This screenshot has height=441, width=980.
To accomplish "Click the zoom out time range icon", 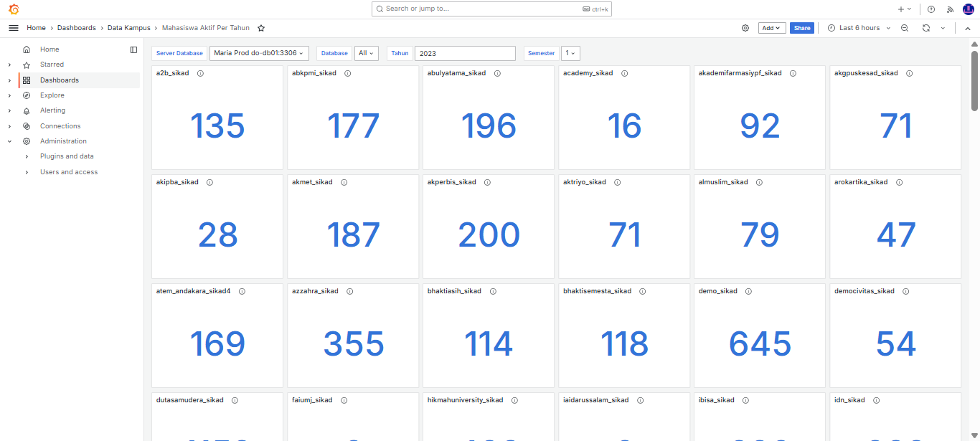I will pyautogui.click(x=905, y=28).
